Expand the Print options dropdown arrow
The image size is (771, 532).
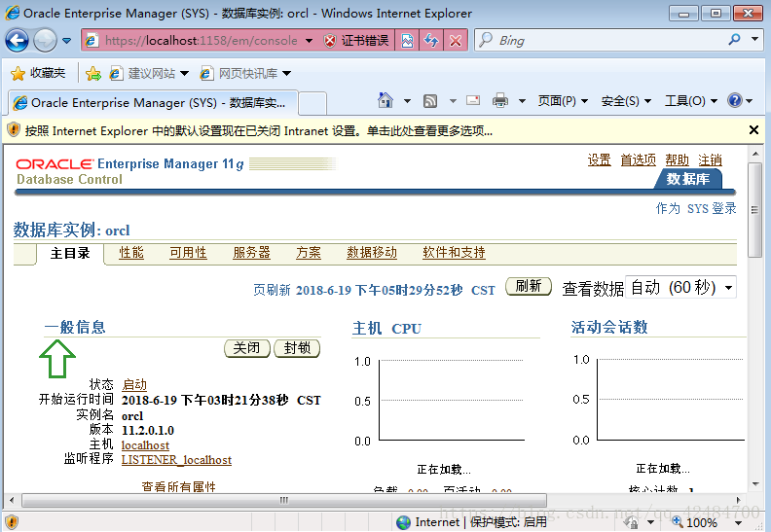pyautogui.click(x=522, y=101)
